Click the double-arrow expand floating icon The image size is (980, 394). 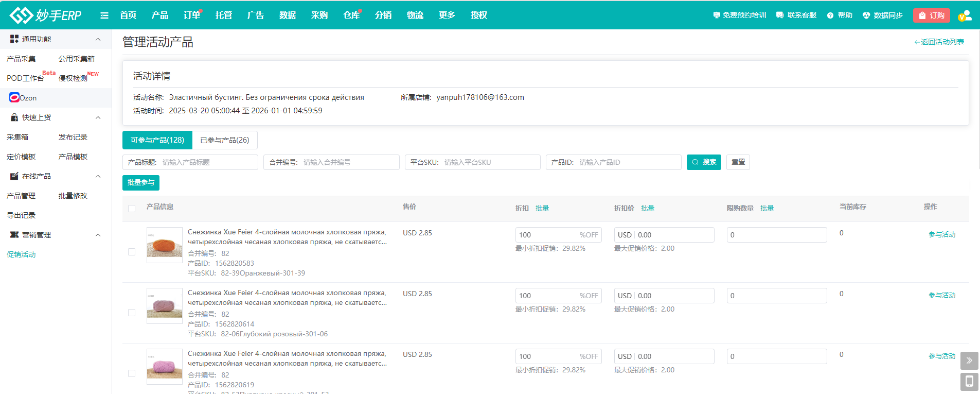[x=969, y=361]
